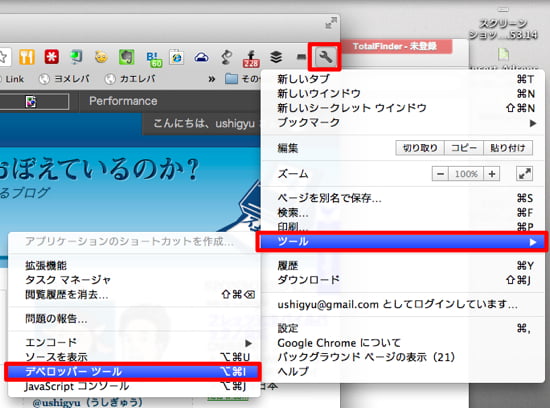Click the green monitor extension icon
The image size is (550, 408).
click(x=76, y=57)
